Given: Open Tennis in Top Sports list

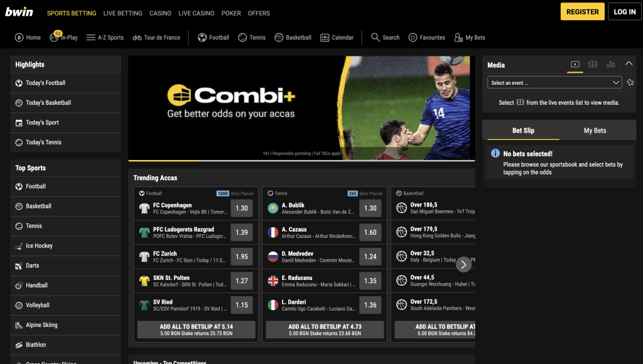Looking at the screenshot, I should click(65, 226).
